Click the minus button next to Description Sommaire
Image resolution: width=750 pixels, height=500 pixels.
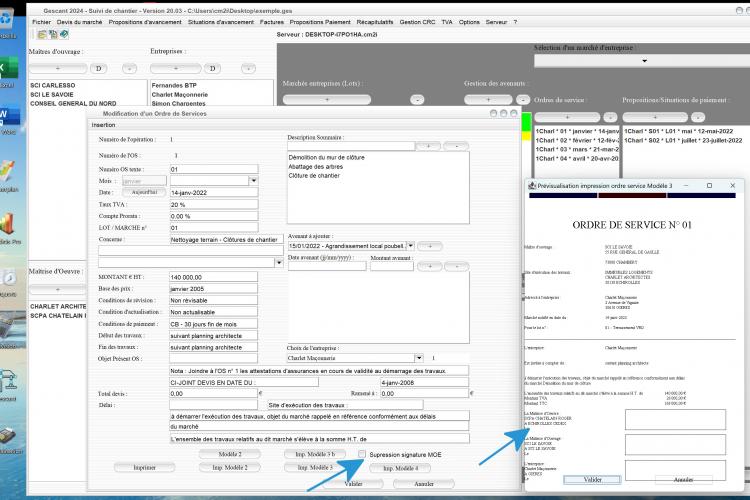456,146
